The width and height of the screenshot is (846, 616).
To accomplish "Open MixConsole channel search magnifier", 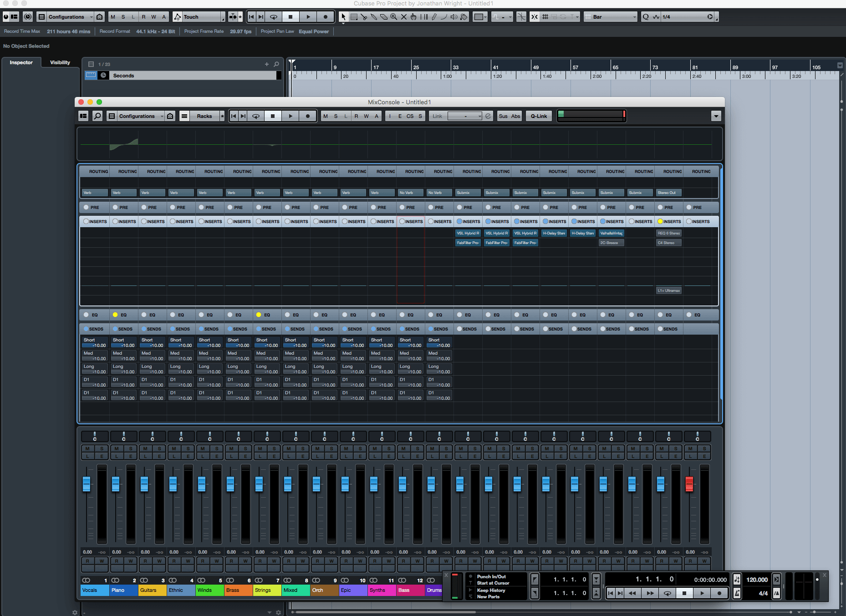I will point(97,116).
